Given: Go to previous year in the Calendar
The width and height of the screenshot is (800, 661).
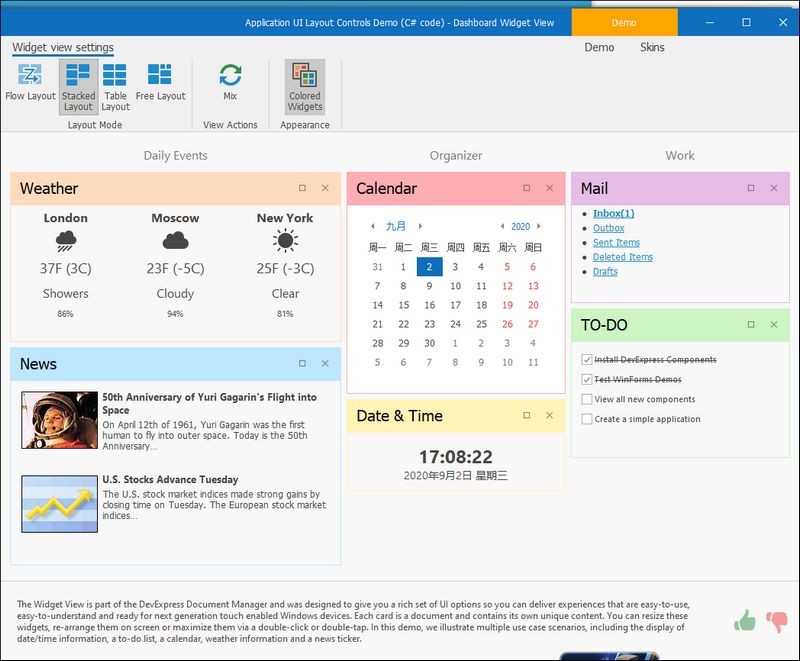Looking at the screenshot, I should [x=503, y=226].
